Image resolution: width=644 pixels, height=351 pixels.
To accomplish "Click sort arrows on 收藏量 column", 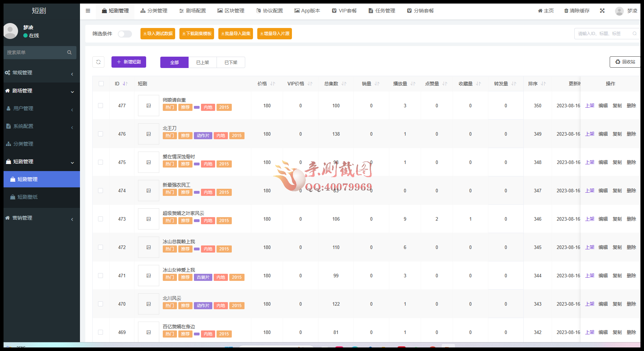I will 478,84.
